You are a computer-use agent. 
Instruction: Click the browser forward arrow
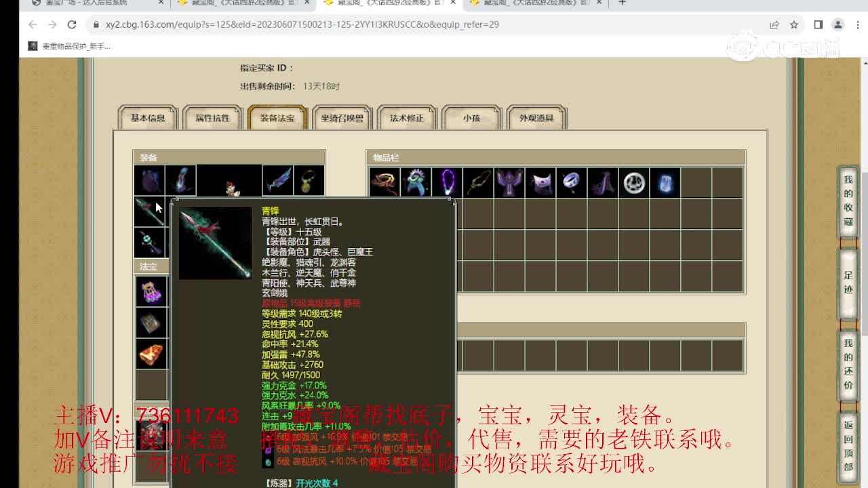tap(52, 24)
